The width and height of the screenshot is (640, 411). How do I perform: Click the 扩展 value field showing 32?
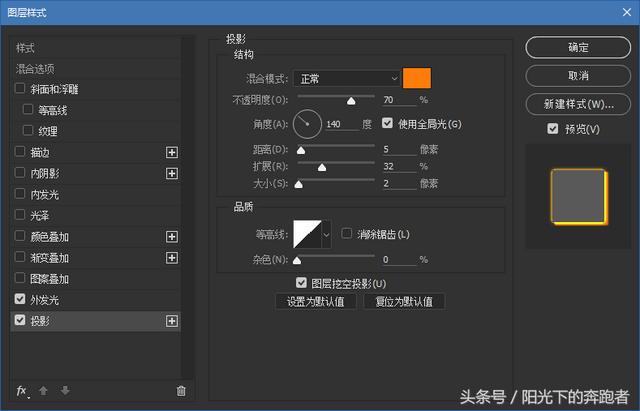tap(399, 167)
